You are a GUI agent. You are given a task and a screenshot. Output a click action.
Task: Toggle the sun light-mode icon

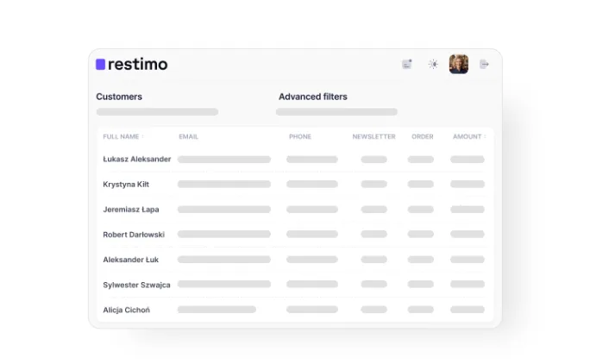point(433,65)
